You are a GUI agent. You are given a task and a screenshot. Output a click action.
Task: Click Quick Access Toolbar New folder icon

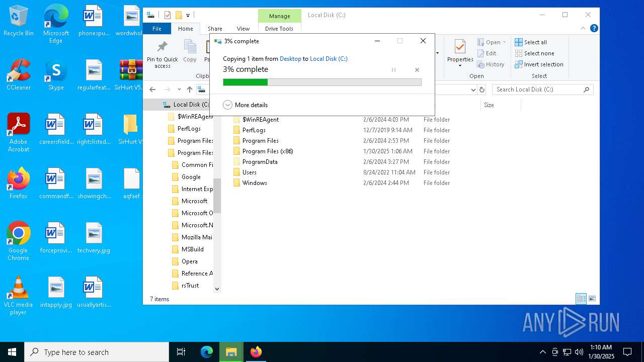(178, 15)
